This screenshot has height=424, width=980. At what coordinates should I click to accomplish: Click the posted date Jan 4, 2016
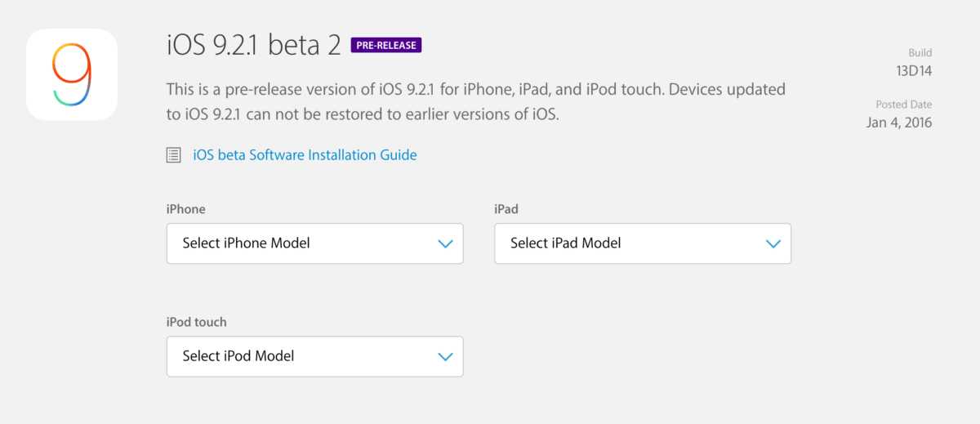coord(898,123)
